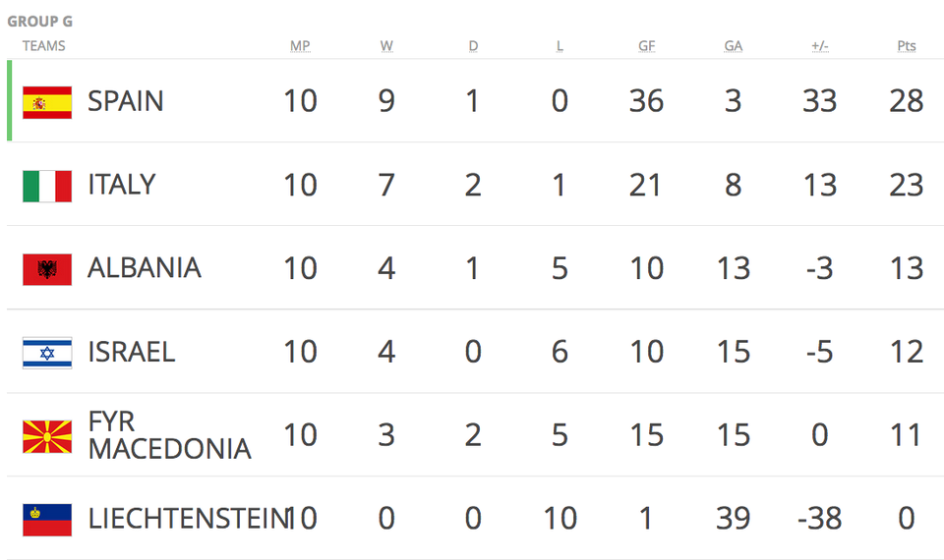
Task: Select the ALBANIA team name
Action: pyautogui.click(x=144, y=268)
